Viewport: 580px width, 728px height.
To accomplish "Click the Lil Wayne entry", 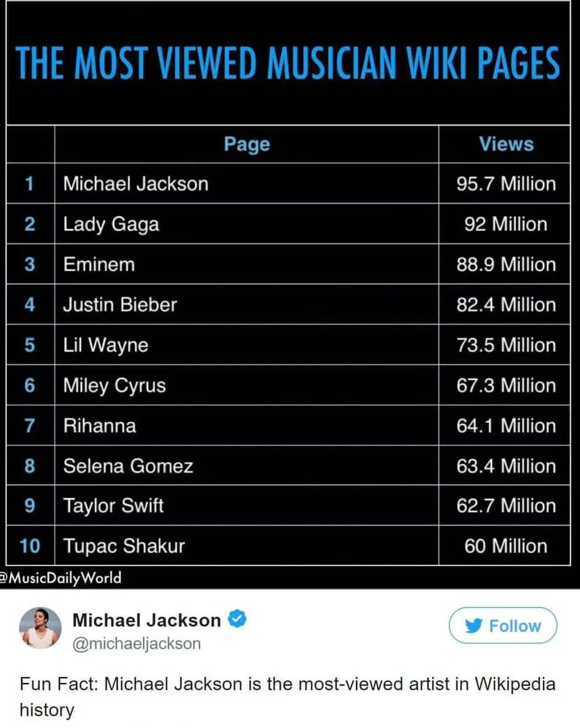I will tap(105, 345).
